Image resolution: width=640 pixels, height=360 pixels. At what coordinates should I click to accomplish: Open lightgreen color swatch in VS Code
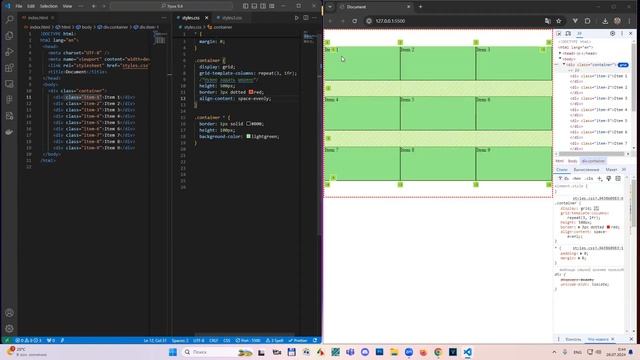pos(249,136)
